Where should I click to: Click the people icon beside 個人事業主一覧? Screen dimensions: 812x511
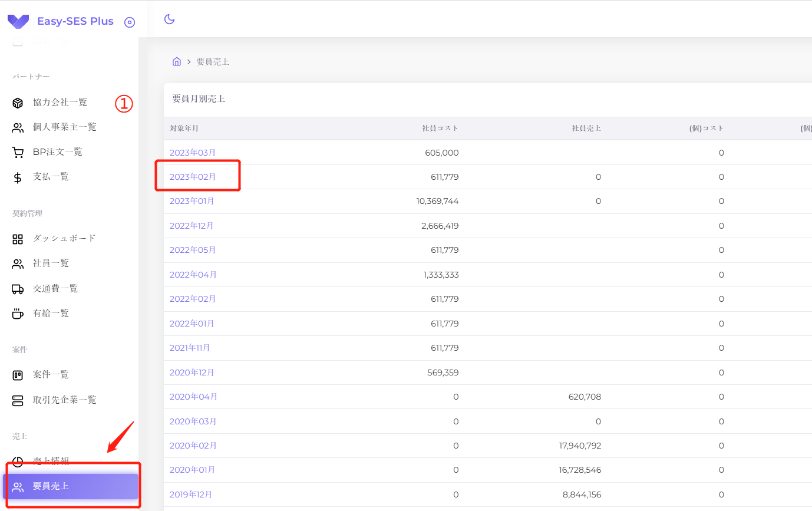[x=18, y=127]
